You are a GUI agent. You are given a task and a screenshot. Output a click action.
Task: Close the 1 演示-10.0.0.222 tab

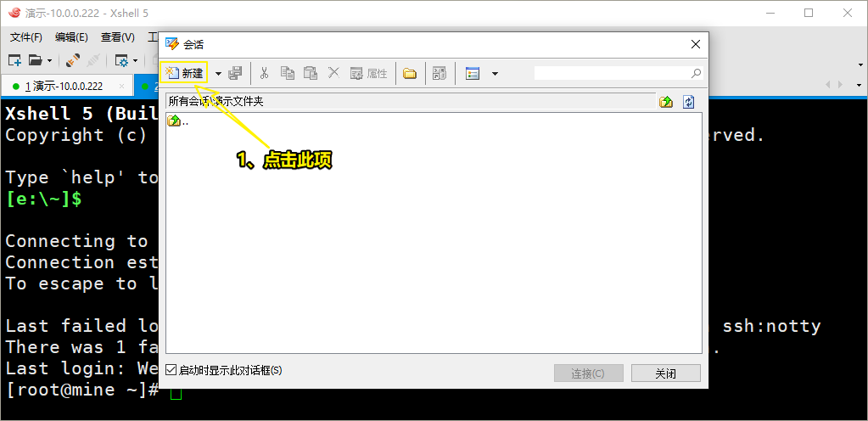122,87
